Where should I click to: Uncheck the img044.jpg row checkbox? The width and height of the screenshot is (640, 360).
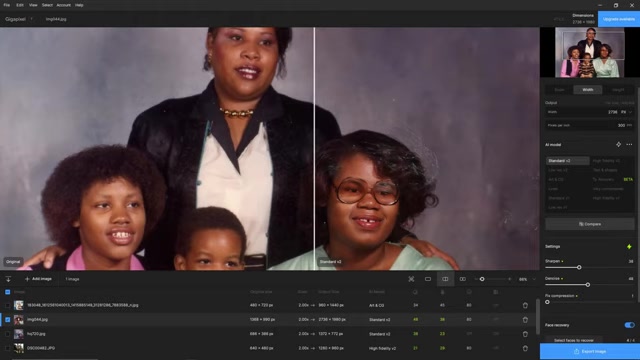(8, 320)
